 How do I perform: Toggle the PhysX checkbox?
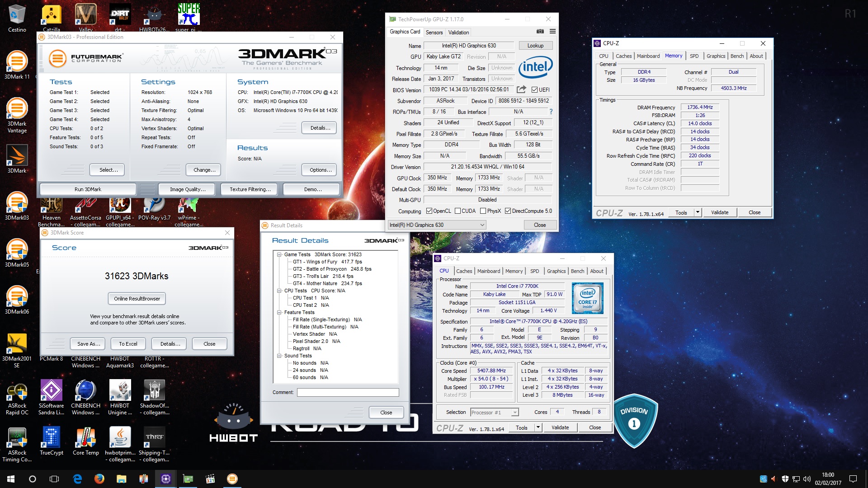click(x=483, y=211)
